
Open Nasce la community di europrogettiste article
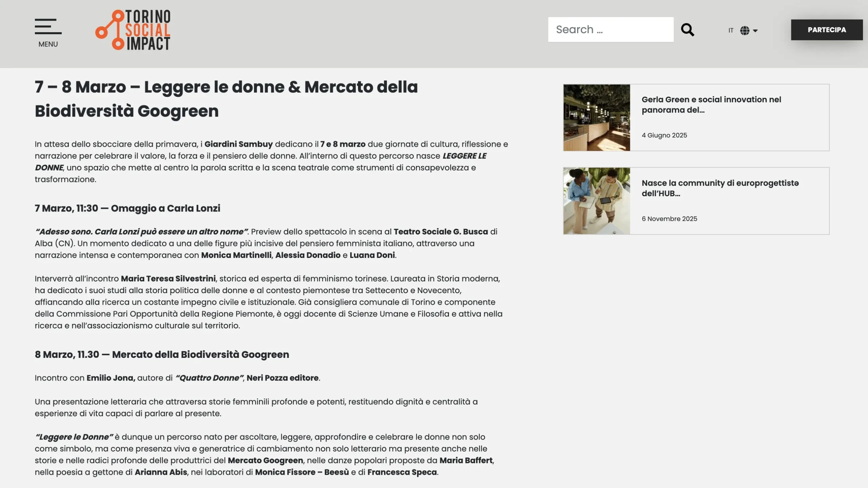point(720,188)
